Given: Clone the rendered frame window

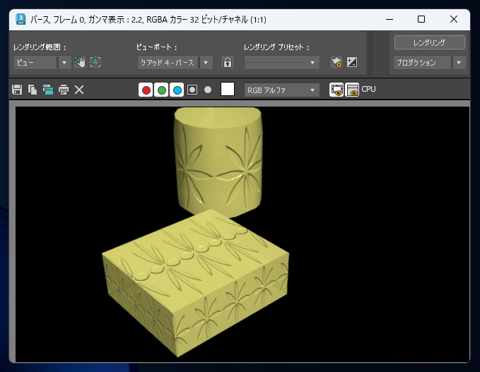Looking at the screenshot, I should point(48,90).
